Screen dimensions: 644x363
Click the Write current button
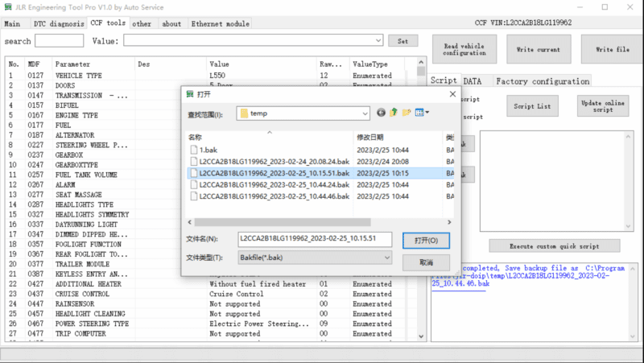click(x=539, y=49)
